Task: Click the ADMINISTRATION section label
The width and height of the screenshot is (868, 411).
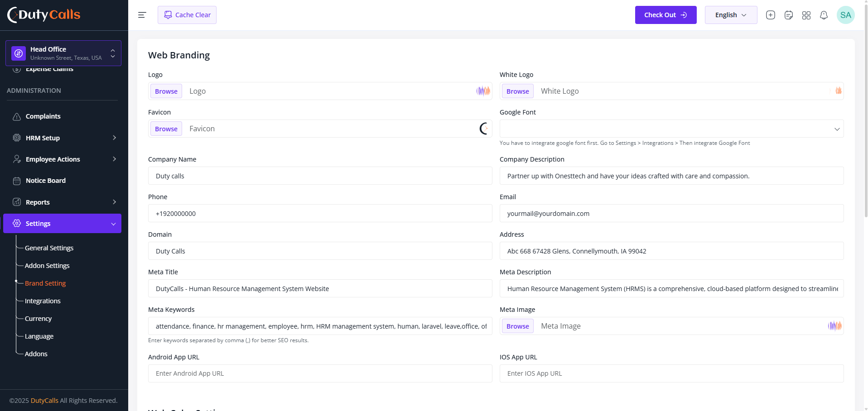Action: click(34, 91)
